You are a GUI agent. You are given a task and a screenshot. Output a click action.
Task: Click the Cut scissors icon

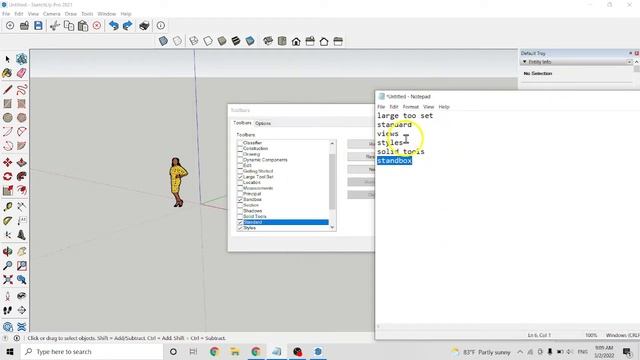click(x=54, y=26)
